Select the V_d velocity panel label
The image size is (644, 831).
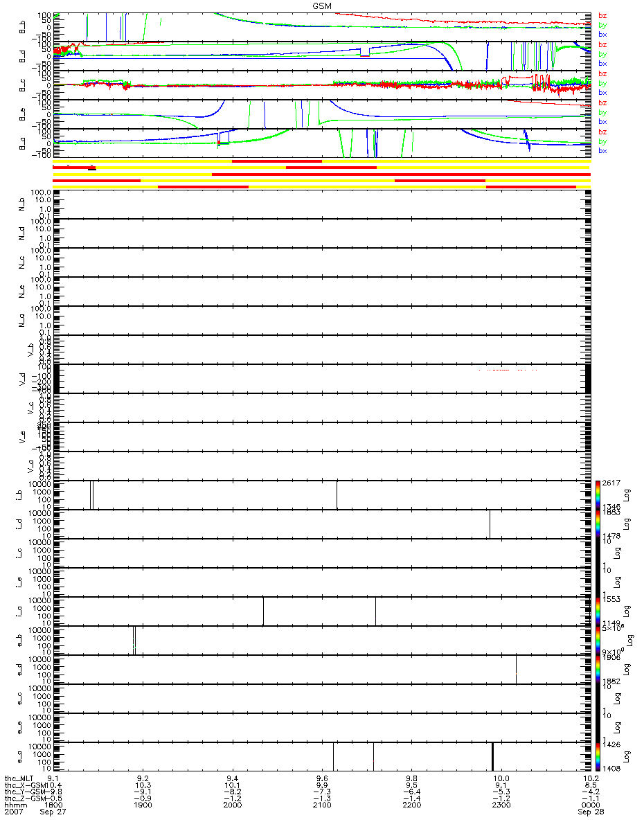21,378
